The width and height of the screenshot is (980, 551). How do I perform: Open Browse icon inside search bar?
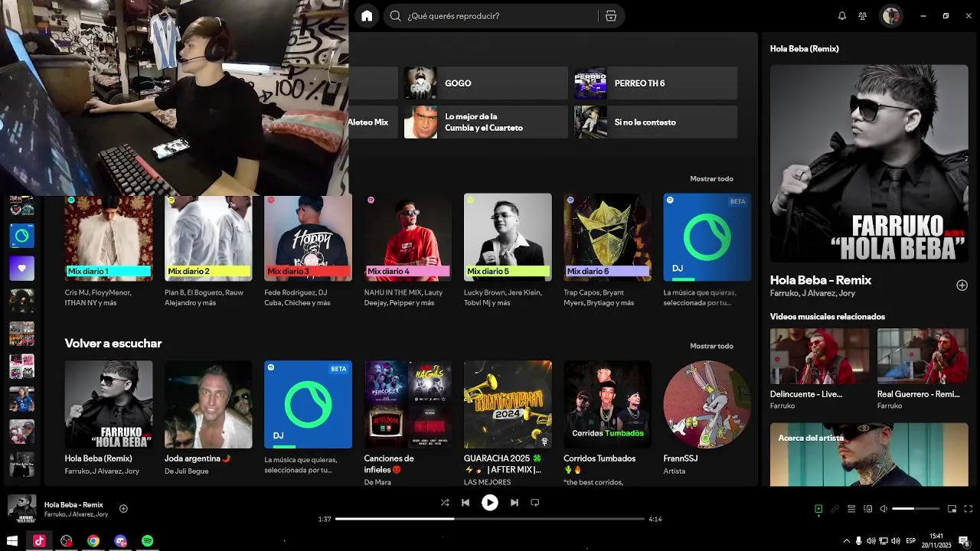coord(610,16)
